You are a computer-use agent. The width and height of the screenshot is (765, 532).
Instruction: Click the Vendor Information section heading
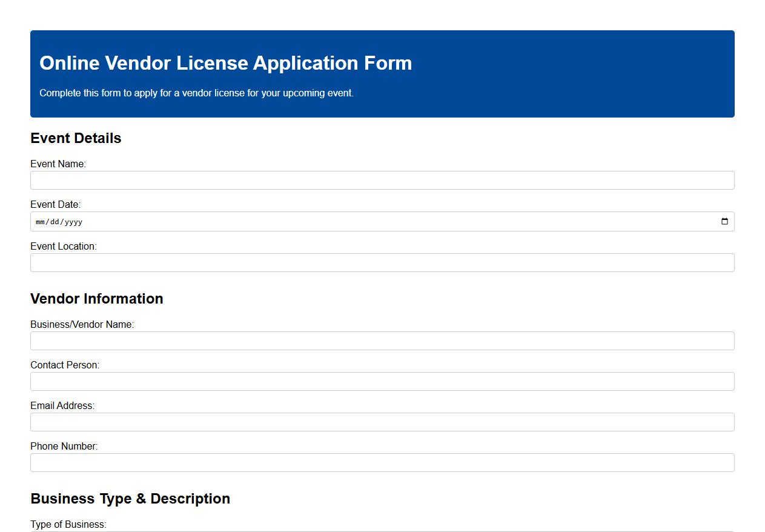coord(97,299)
